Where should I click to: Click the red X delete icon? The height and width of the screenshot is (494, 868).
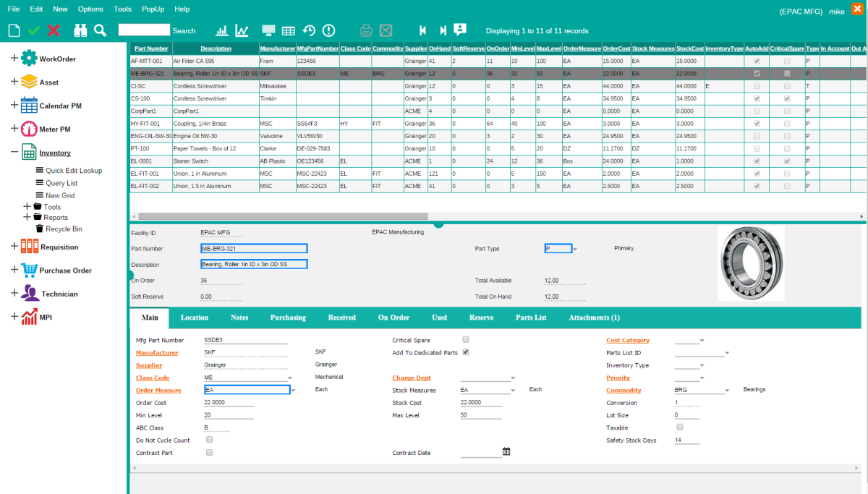tap(54, 30)
